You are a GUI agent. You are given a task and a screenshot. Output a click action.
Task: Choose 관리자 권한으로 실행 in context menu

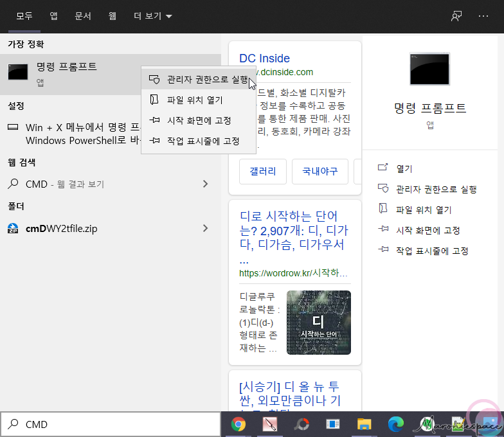[199, 80]
